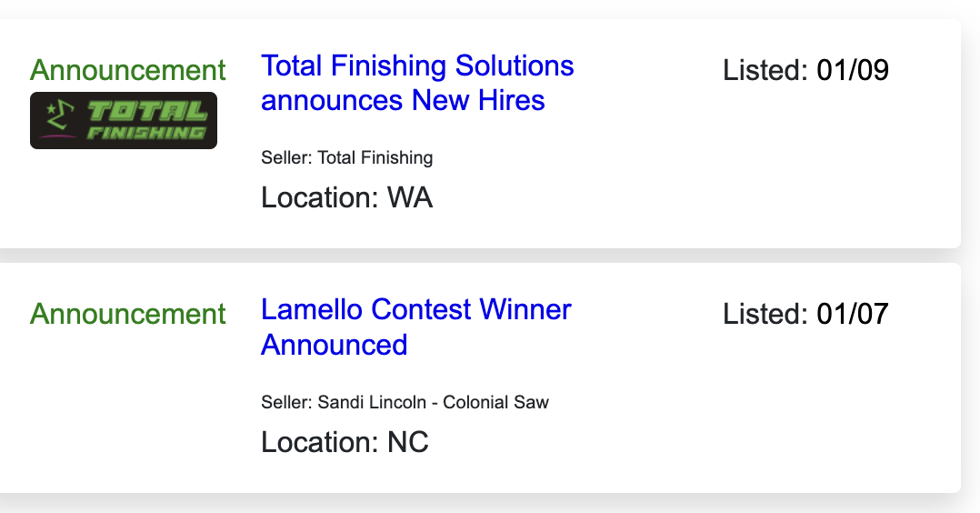Click the Location: NC text
Viewport: 980px width, 513px height.
(x=345, y=442)
